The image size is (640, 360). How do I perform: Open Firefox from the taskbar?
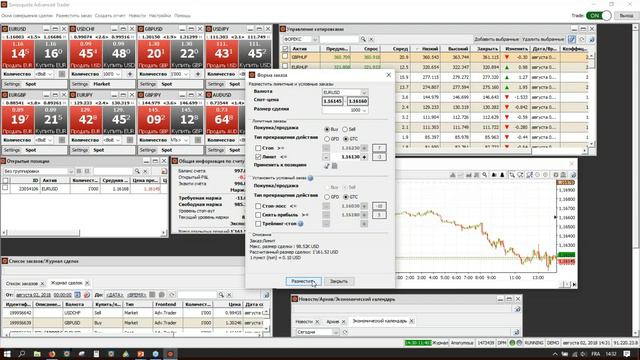tap(52, 354)
